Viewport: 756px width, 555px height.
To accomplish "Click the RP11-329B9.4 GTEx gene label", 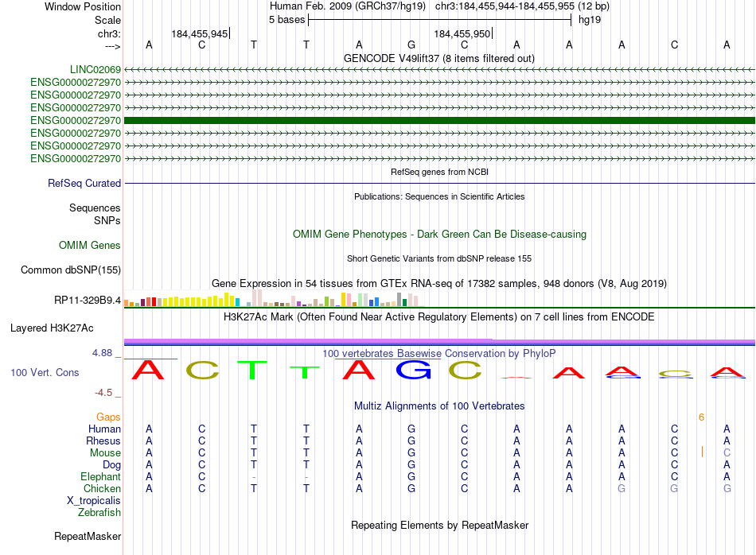I will click(x=88, y=300).
